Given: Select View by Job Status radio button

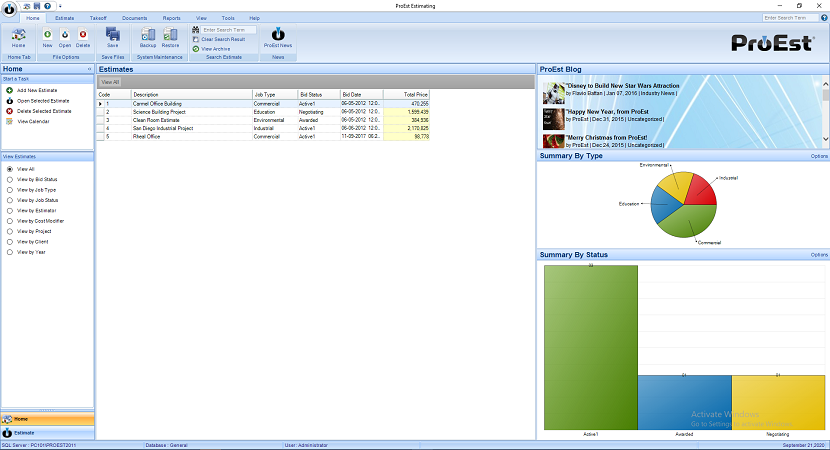Looking at the screenshot, I should [10, 200].
